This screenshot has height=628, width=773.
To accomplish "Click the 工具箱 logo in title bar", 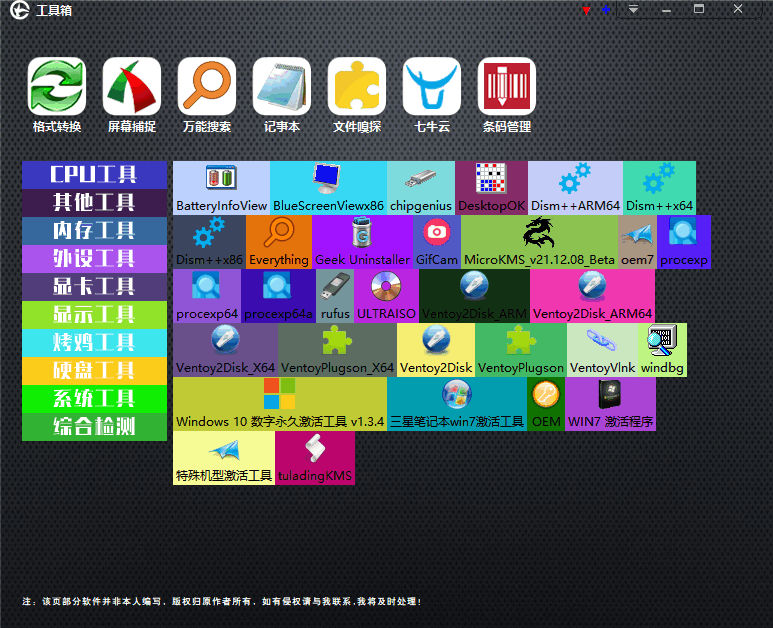I will 20,10.
